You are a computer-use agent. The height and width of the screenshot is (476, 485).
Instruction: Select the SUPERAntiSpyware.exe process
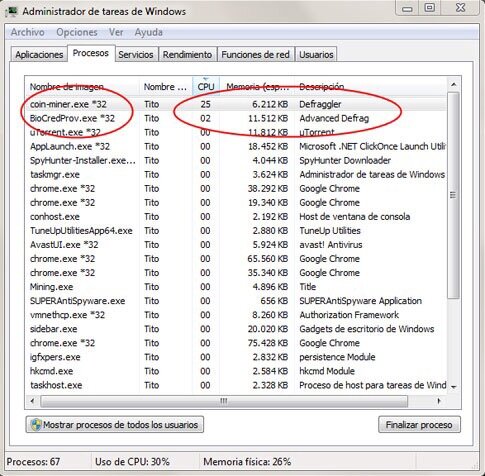coord(236,301)
